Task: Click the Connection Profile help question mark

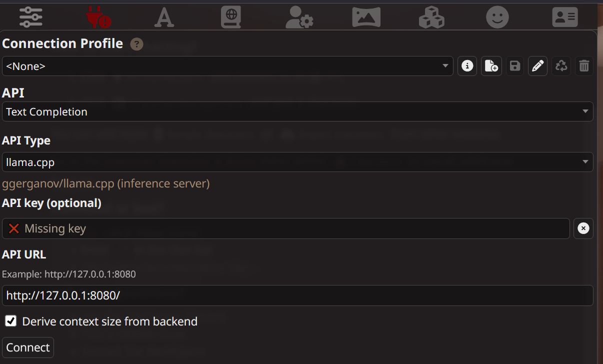Action: click(136, 44)
